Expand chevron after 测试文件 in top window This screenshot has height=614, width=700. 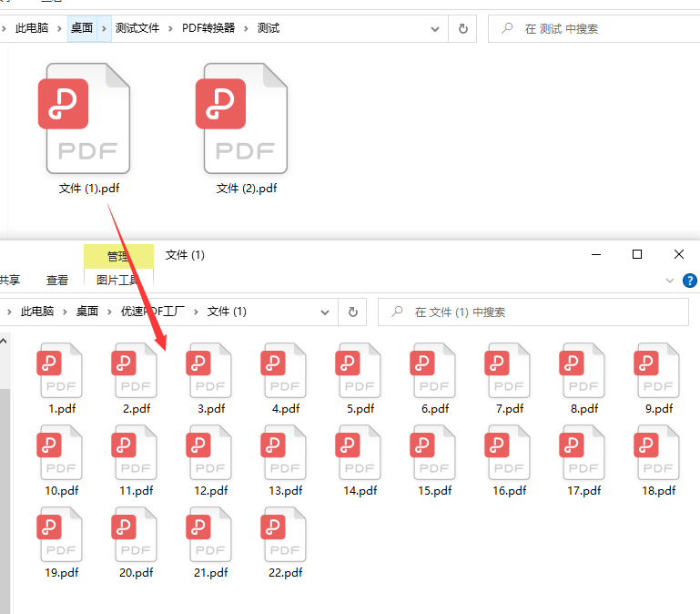pos(170,28)
